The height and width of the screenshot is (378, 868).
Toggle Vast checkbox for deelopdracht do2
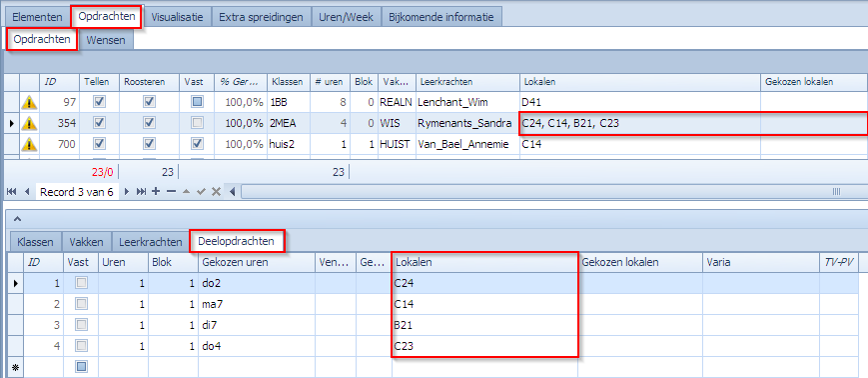click(81, 283)
